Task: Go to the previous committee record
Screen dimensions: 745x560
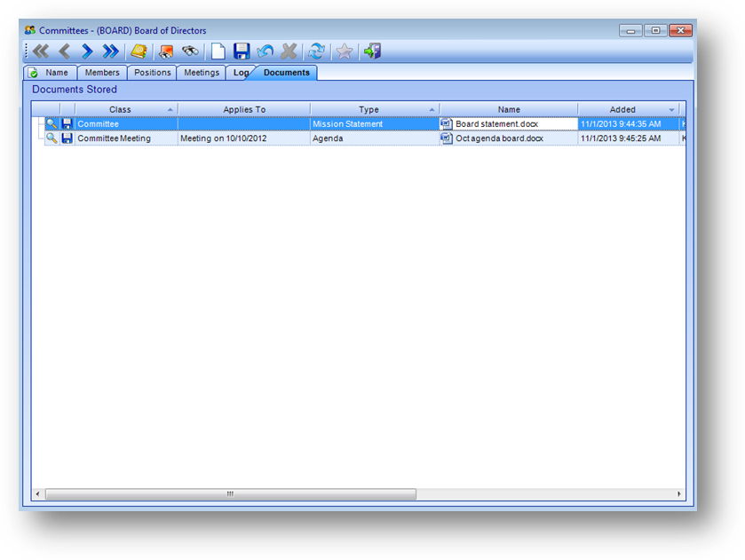Action: pyautogui.click(x=64, y=51)
